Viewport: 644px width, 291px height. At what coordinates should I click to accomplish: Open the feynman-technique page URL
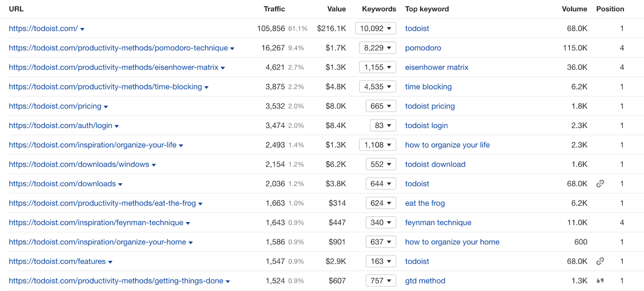(96, 223)
